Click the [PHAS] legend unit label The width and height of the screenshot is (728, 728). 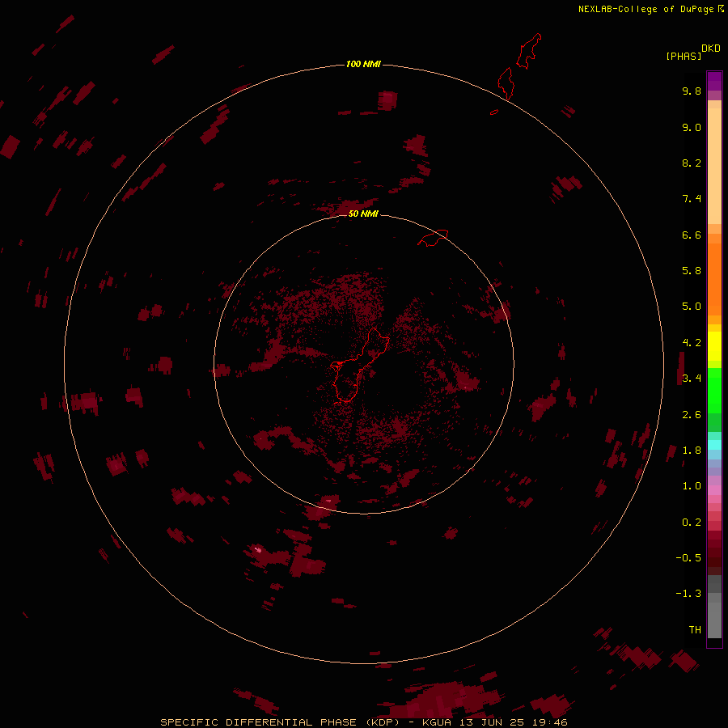coord(684,56)
